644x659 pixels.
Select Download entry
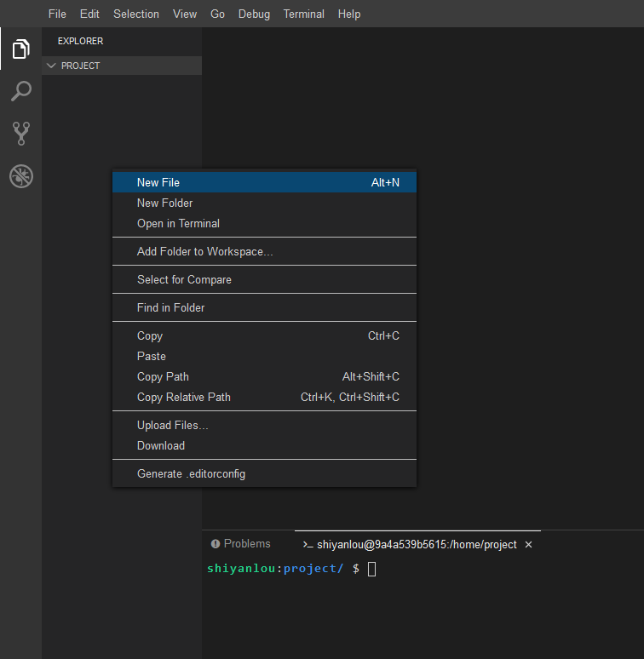coord(264,445)
